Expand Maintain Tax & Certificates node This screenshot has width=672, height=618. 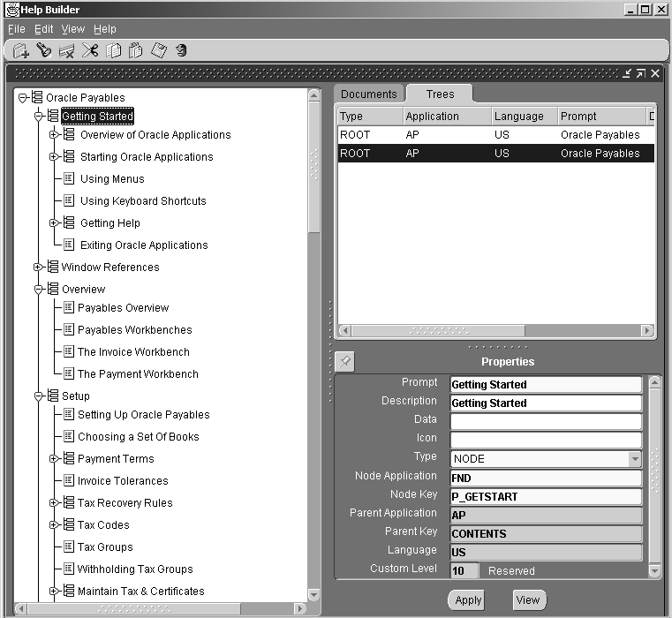tap(54, 591)
